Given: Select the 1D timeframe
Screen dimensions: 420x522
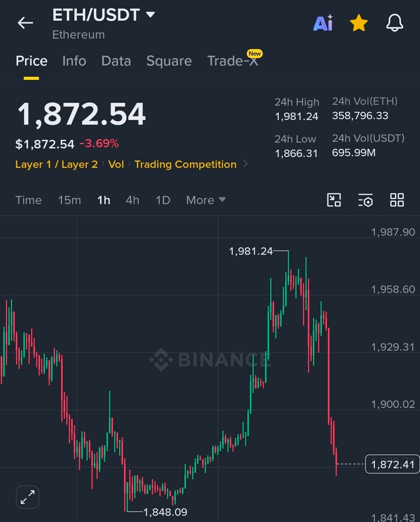Looking at the screenshot, I should click(163, 200).
